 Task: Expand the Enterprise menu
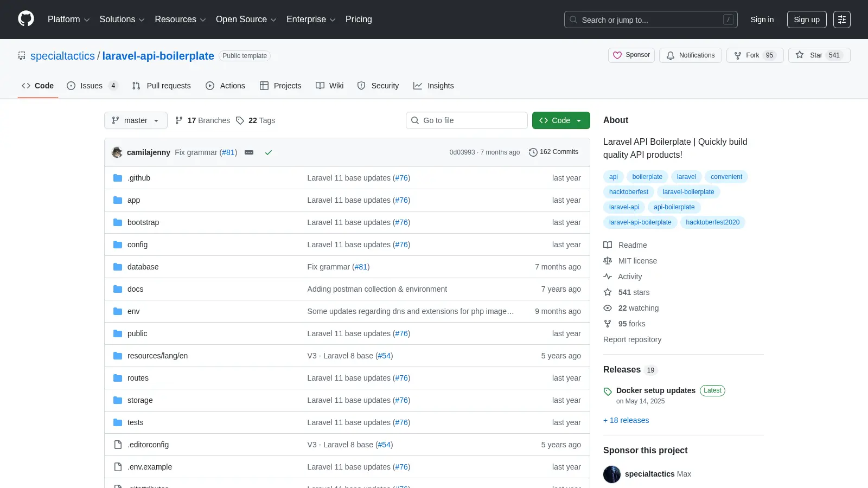pos(311,20)
